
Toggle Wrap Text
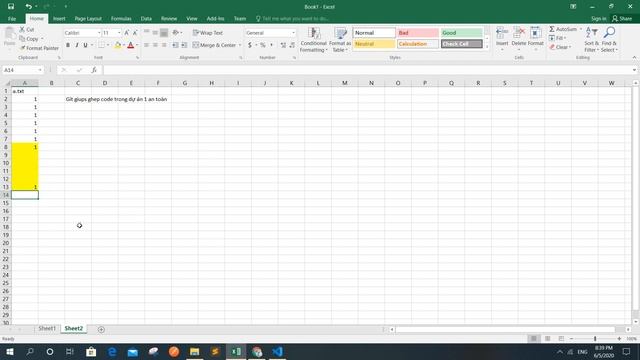pyautogui.click(x=207, y=33)
